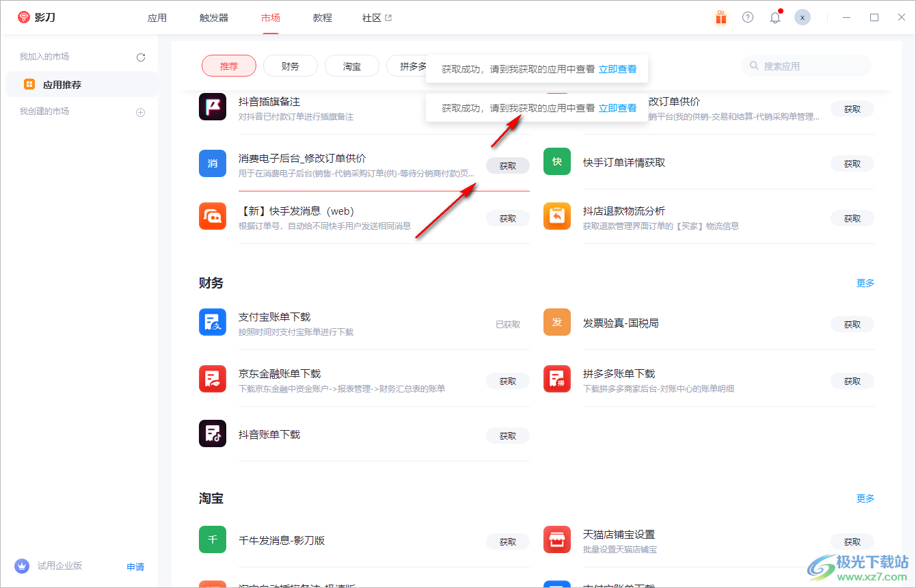Get the 【新】快手发消息 (web) app

point(508,218)
